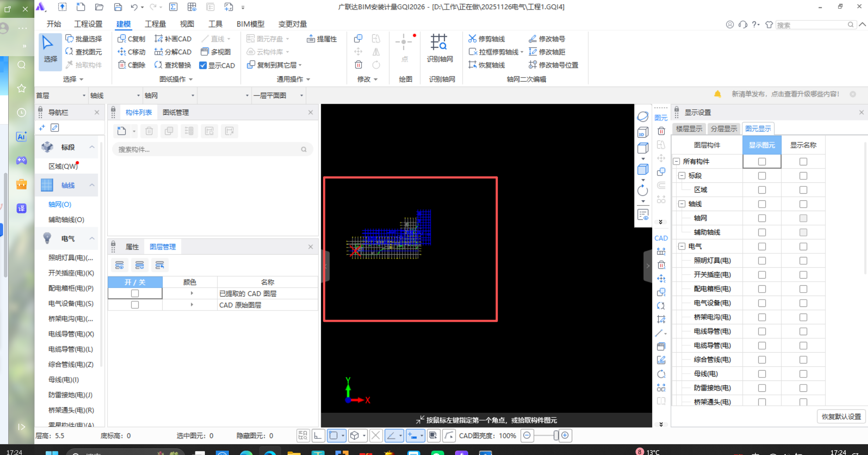
Task: Click the save icon in title bar
Action: pos(118,7)
